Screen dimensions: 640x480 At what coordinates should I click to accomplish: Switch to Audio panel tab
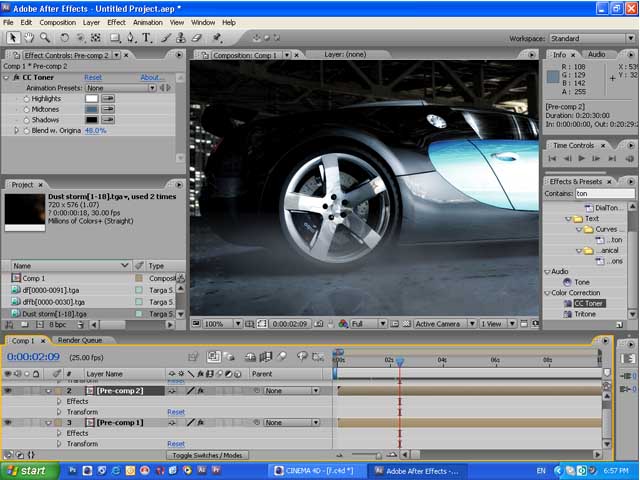(596, 54)
